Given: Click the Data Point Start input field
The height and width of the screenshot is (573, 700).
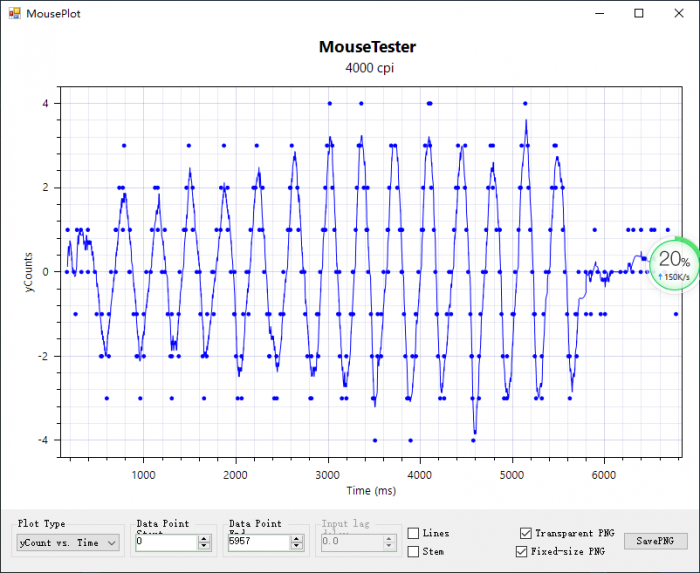Looking at the screenshot, I should (166, 542).
